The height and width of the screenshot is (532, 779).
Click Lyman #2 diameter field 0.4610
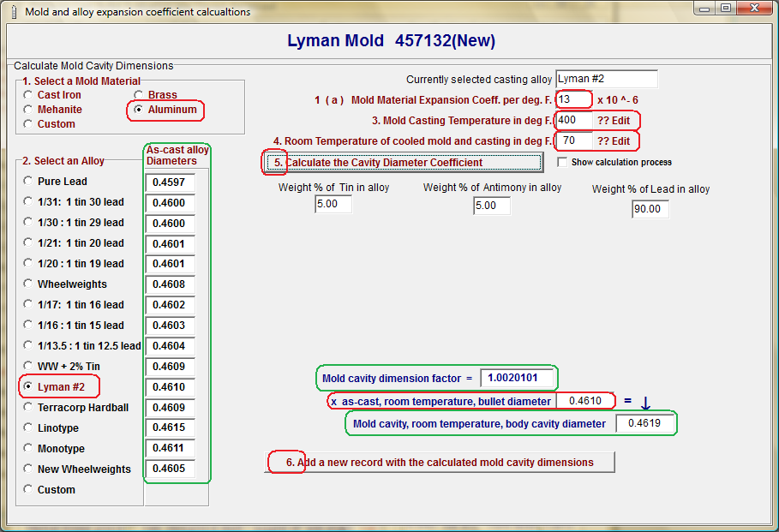(x=170, y=387)
